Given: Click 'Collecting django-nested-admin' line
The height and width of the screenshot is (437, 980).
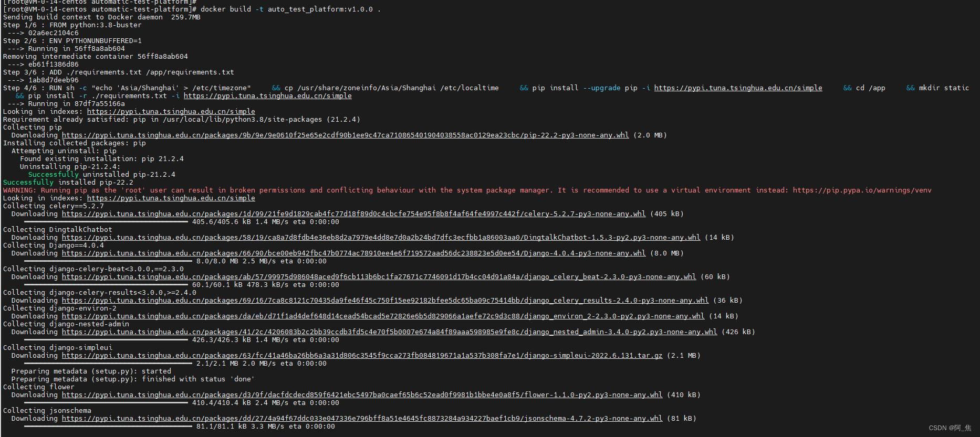Looking at the screenshot, I should tap(66, 324).
